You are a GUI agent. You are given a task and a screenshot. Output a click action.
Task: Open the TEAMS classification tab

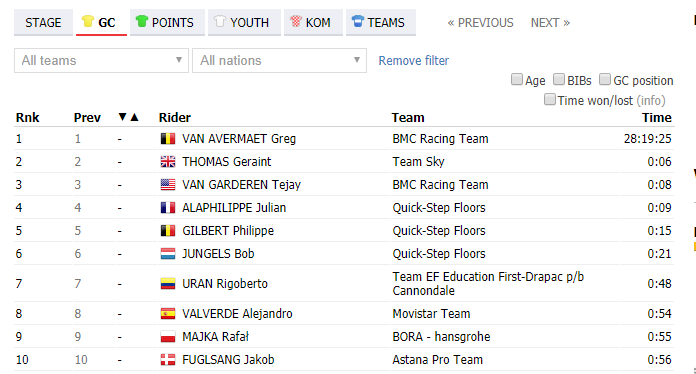[x=381, y=23]
